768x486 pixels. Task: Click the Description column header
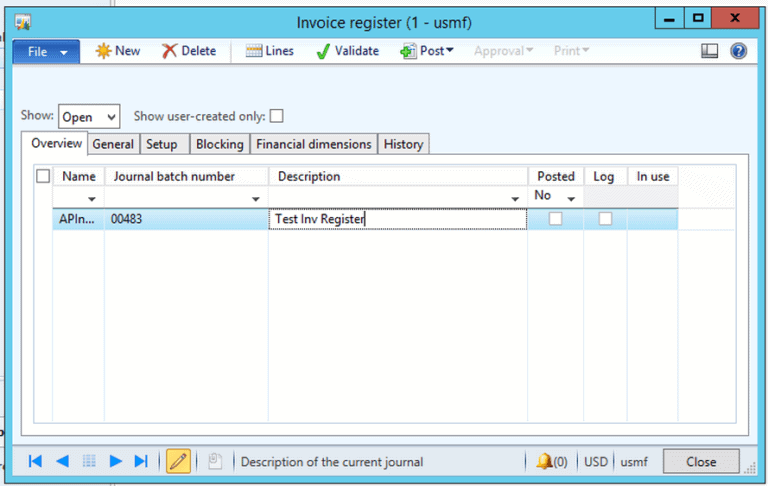(398, 176)
